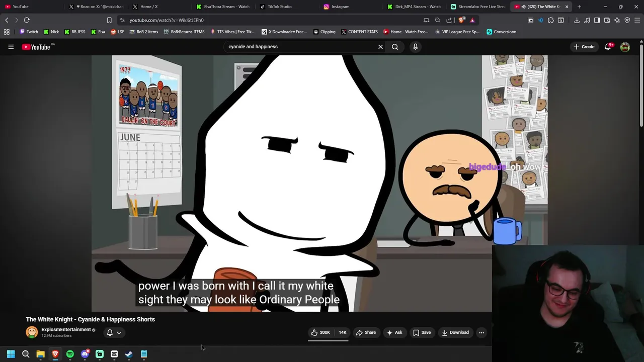Click the ExplosmEntertainment channel avatar
This screenshot has width=644, height=362.
(x=32, y=332)
